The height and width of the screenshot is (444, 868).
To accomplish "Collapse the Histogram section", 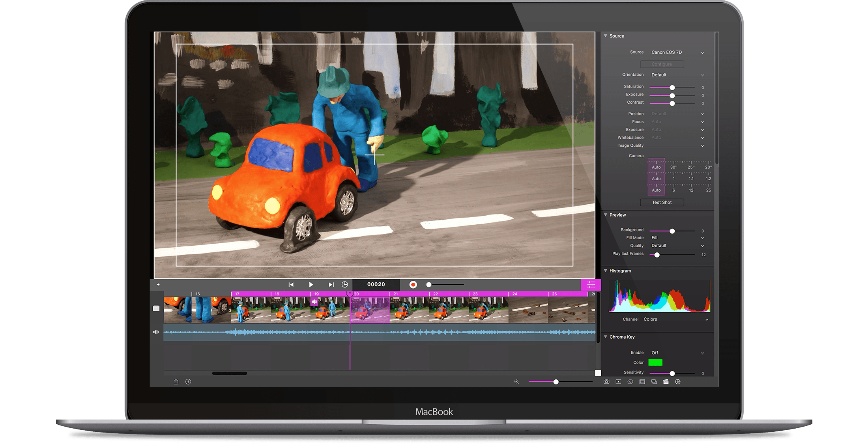I will pos(606,271).
